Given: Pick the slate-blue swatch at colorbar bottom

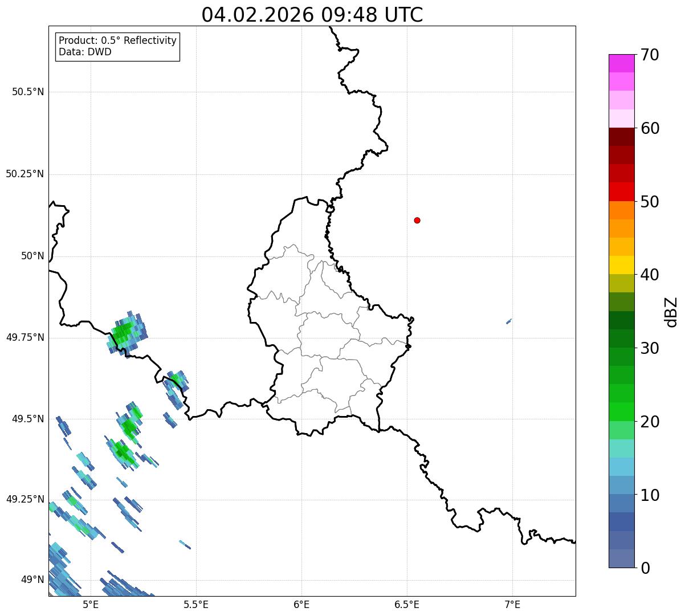Looking at the screenshot, I should click(x=622, y=558).
